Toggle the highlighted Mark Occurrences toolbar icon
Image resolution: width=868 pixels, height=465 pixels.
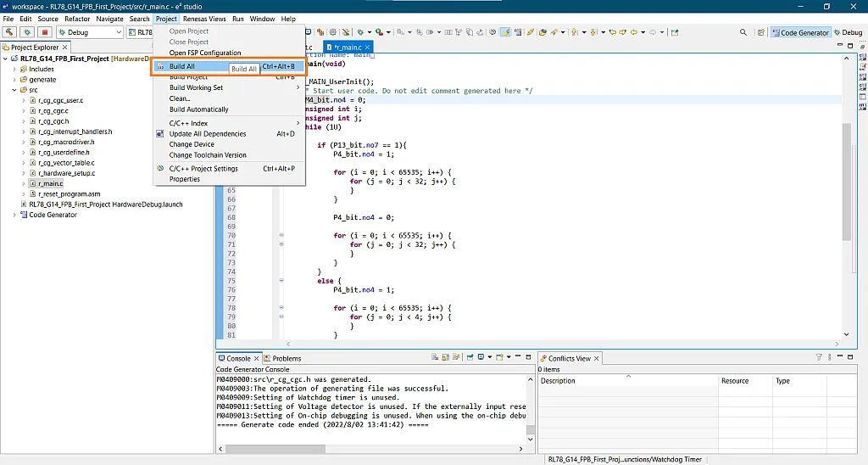505,32
